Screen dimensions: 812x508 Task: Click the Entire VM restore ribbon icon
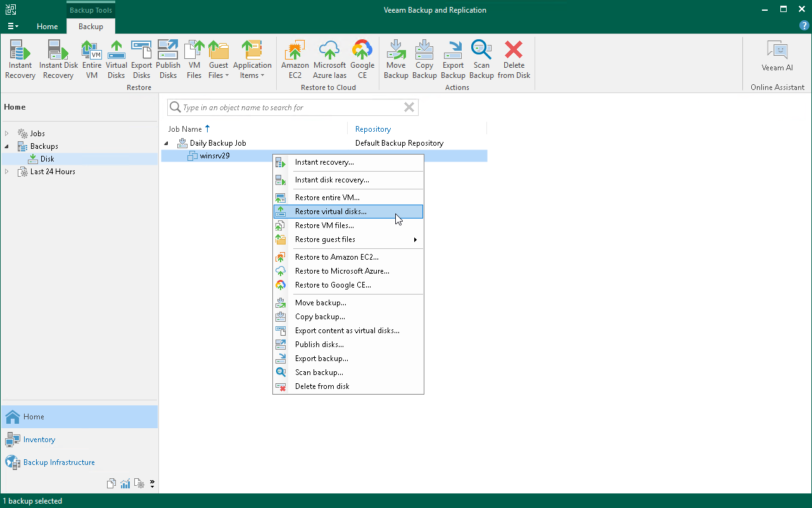coord(92,60)
